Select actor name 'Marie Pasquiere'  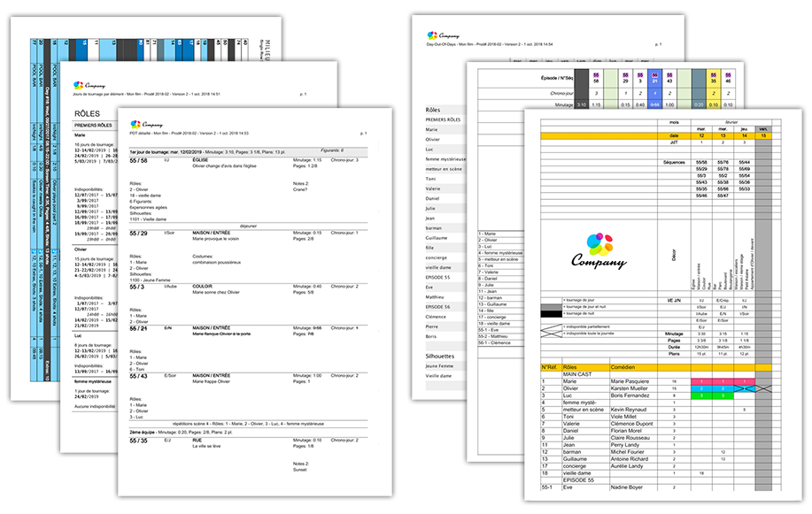pos(630,381)
